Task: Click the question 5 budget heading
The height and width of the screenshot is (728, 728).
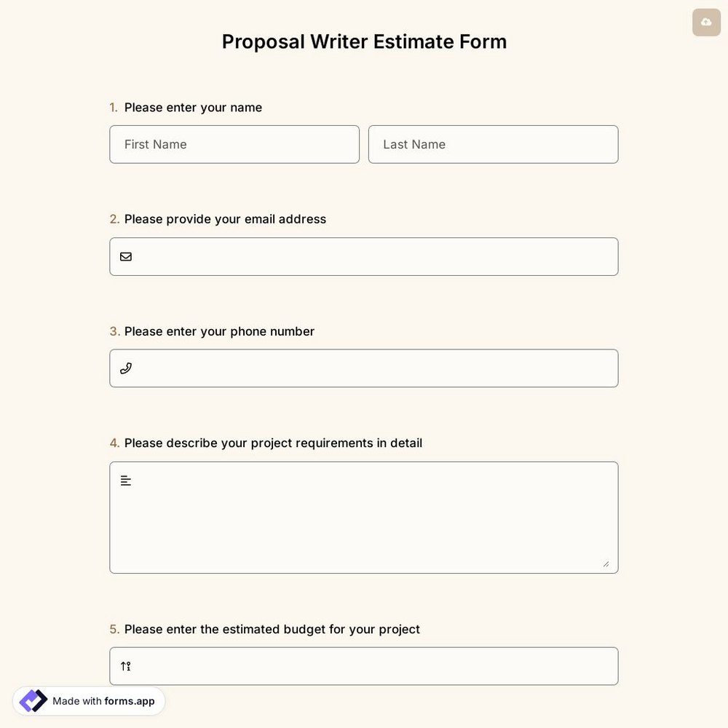Action: [x=272, y=629]
